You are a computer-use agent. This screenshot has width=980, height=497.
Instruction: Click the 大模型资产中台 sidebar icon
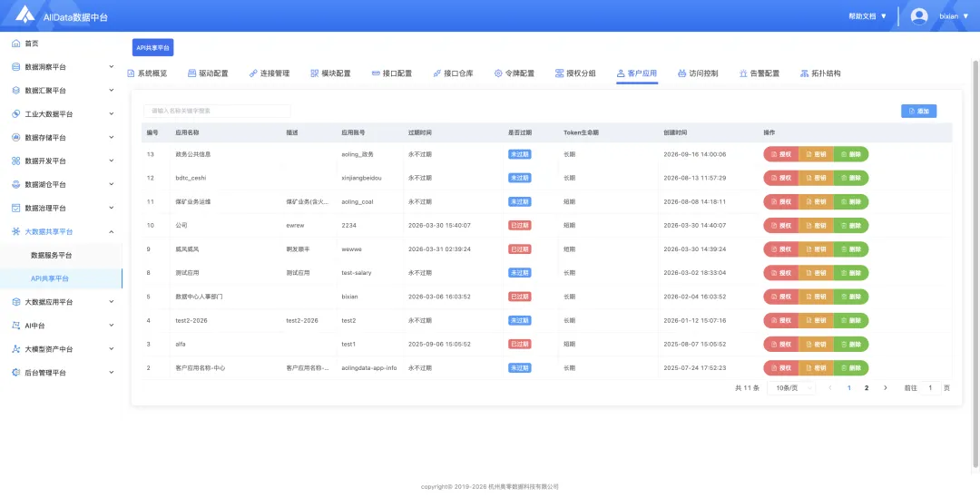(16, 349)
